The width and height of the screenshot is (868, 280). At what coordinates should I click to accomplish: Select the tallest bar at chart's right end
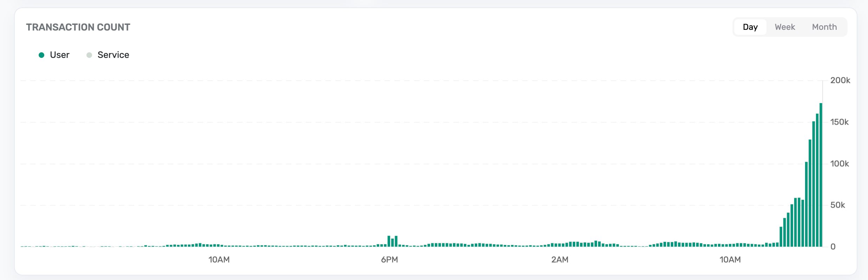pos(821,175)
